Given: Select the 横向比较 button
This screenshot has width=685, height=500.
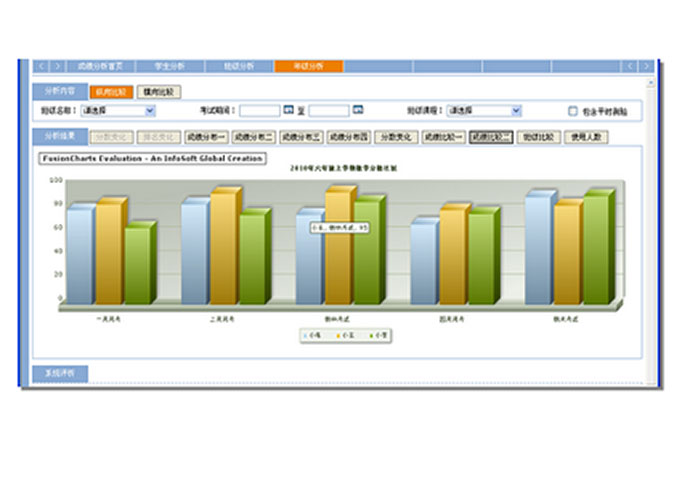Looking at the screenshot, I should (157, 91).
